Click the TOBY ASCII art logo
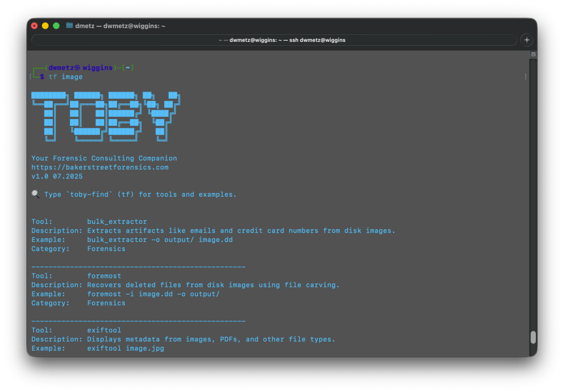Viewport: 564px width, 392px height. (105, 115)
